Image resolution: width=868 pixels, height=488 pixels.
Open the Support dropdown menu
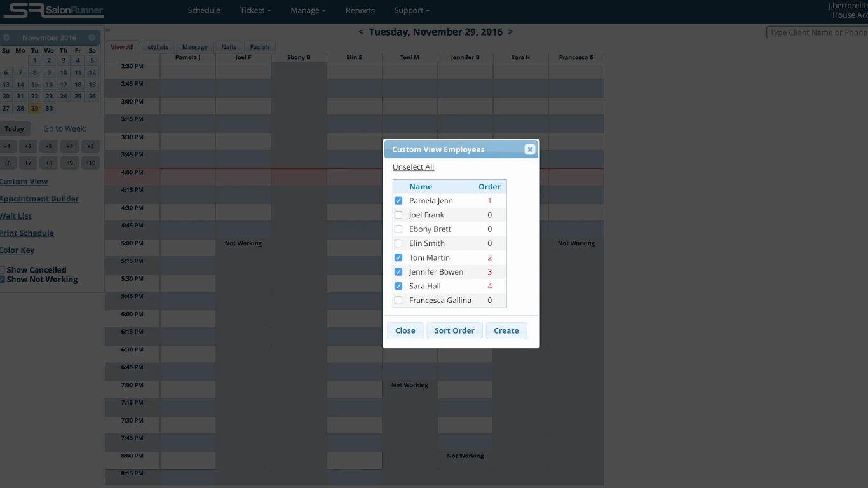(x=410, y=10)
